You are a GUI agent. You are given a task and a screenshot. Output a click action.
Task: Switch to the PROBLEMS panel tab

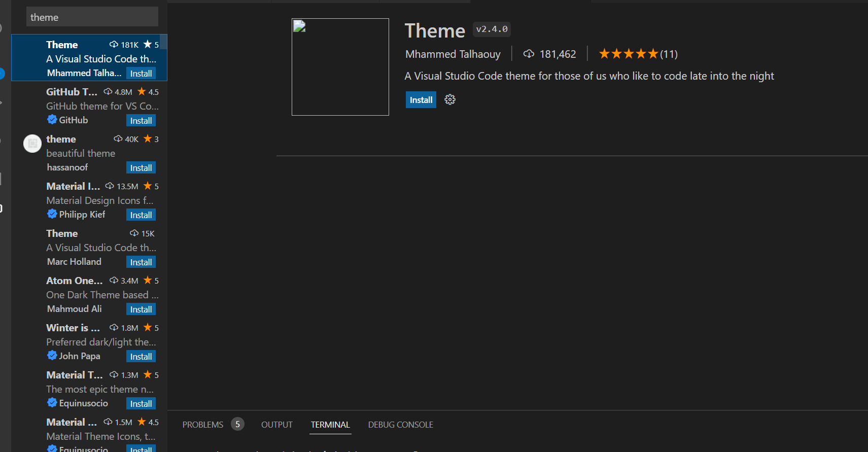pyautogui.click(x=203, y=425)
